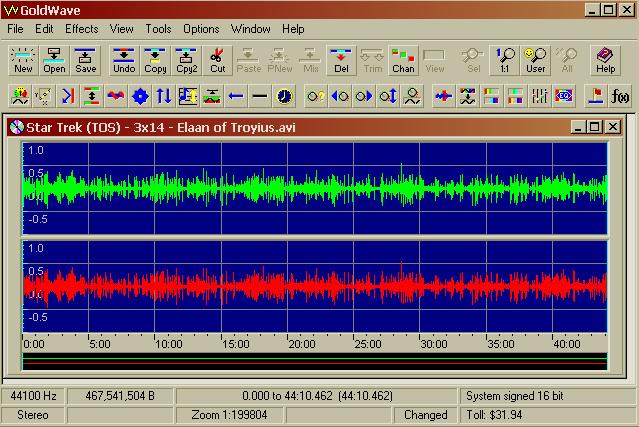
Task: Open the Flange red-blue wave icon
Action: 116,96
